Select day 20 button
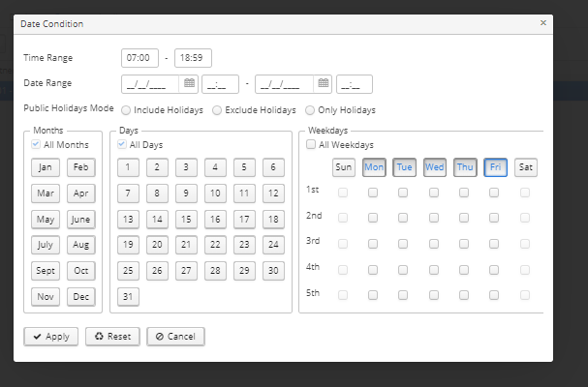Screen dimensions: 588x387 click(157, 245)
